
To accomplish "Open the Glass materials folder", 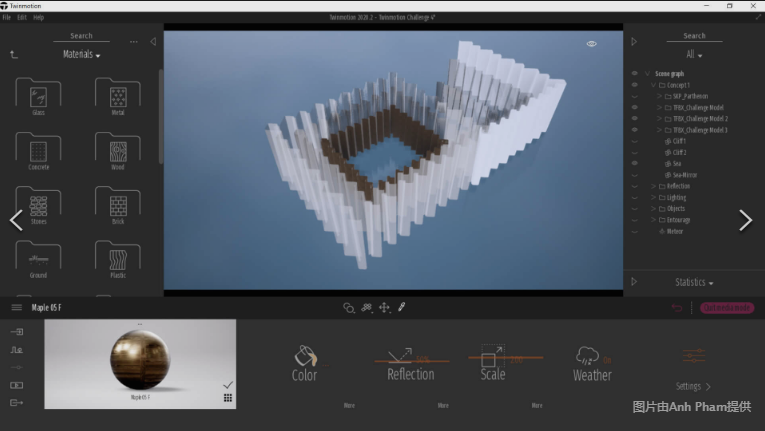I will pos(39,96).
